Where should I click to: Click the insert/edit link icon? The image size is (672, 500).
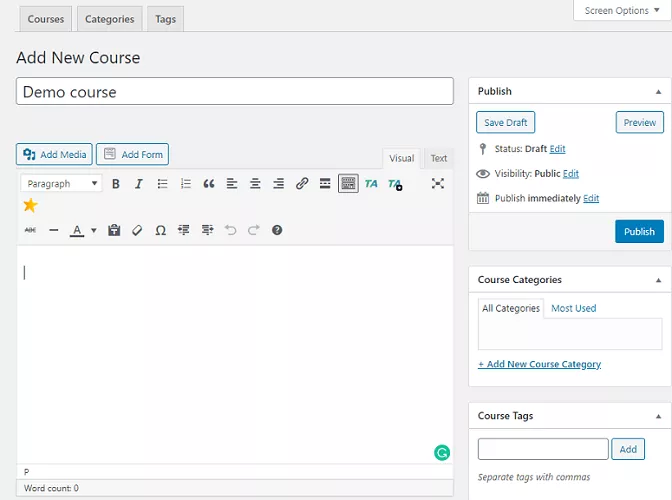tap(302, 184)
